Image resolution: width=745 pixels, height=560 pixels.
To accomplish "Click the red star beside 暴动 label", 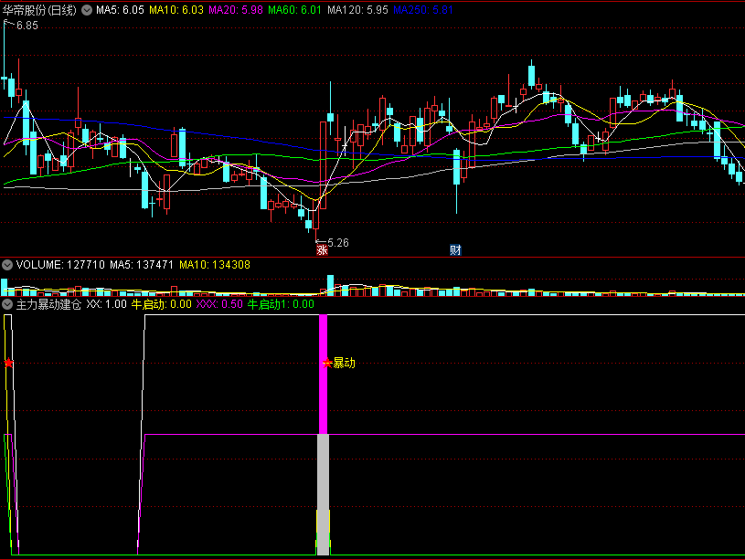I will [x=327, y=364].
